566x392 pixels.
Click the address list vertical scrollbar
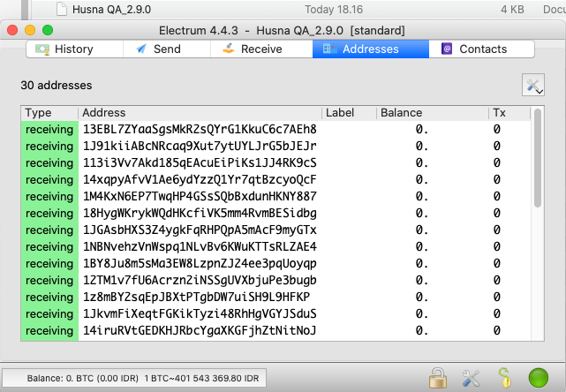point(538,158)
